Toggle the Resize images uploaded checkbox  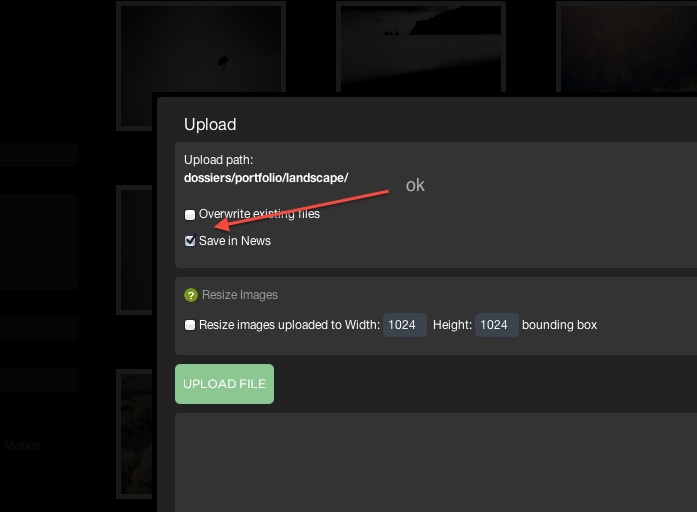click(x=190, y=325)
